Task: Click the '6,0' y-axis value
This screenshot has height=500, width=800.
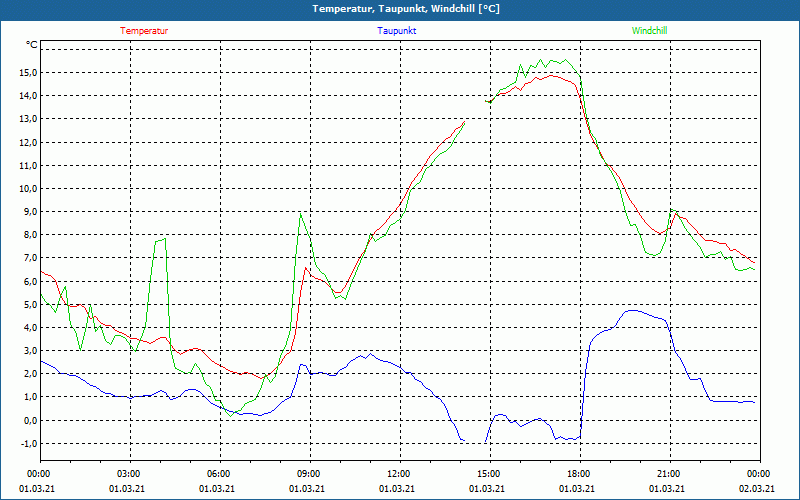Action: coord(30,281)
